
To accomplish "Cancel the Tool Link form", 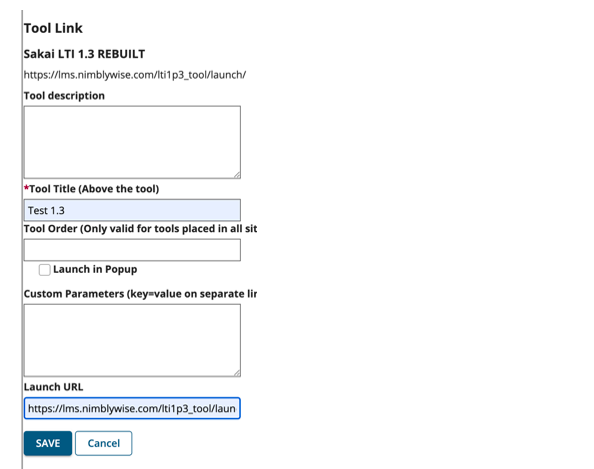I will (103, 443).
